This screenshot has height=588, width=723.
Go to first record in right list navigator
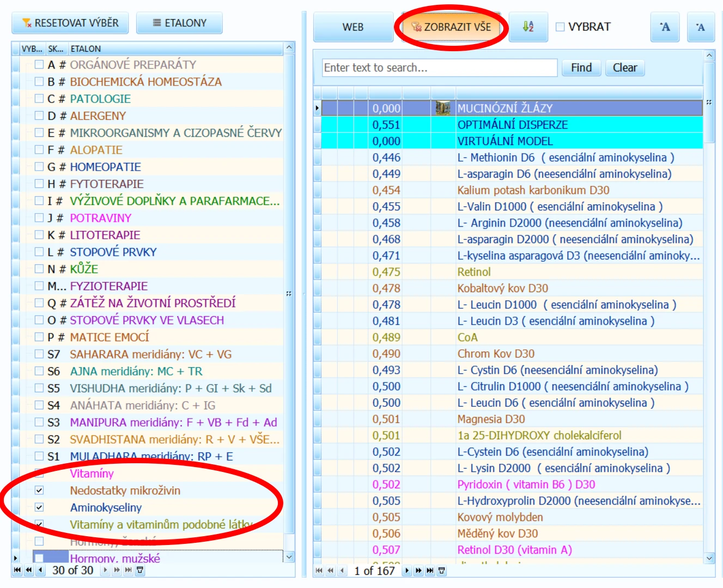tap(319, 571)
